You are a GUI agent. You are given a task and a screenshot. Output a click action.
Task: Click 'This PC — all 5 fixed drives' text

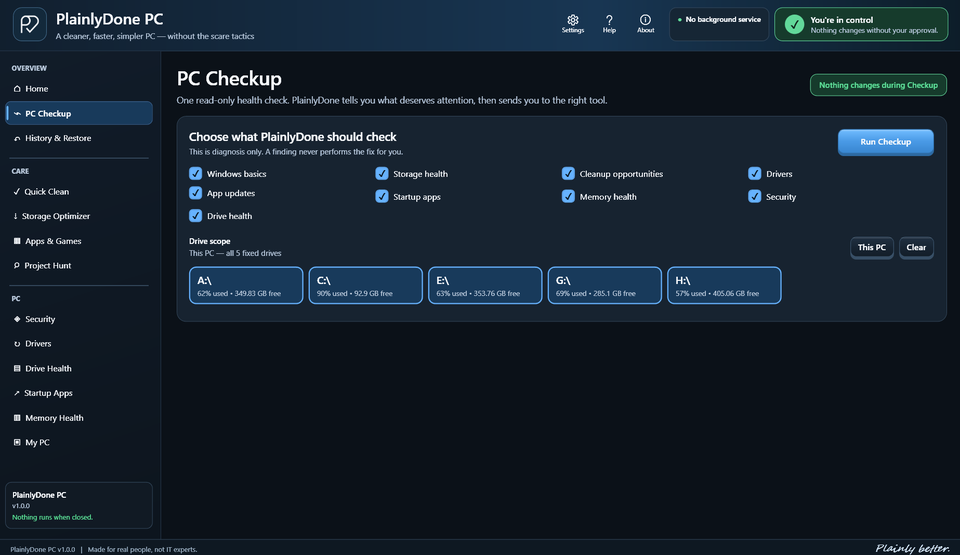pyautogui.click(x=235, y=253)
